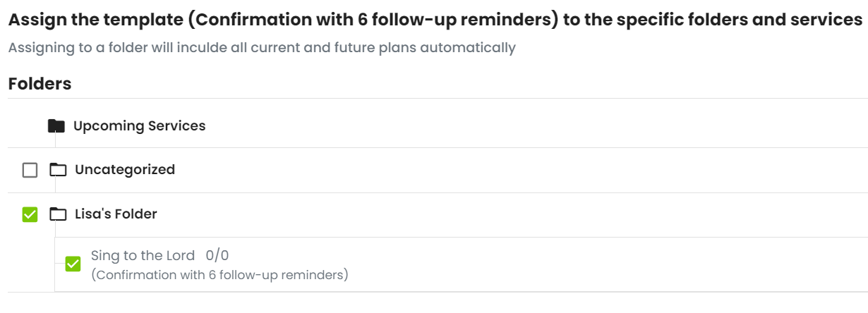Uncheck the Sing to the Lord checkbox
This screenshot has width=868, height=313.
click(73, 264)
